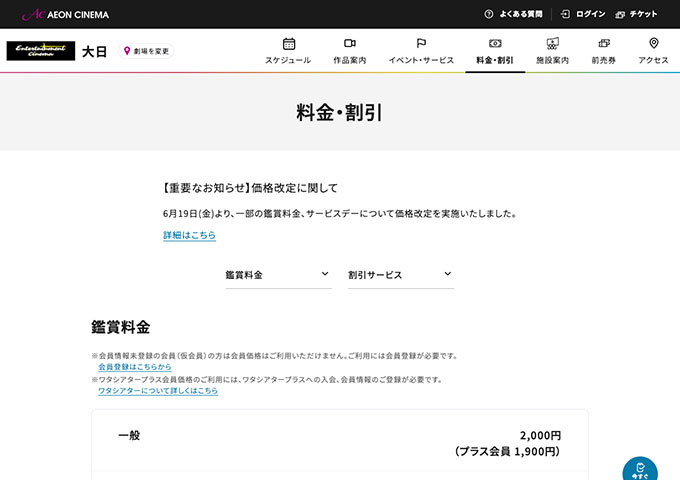The height and width of the screenshot is (480, 680).
Task: Click the chevron beside 割引サービス
Action: (x=448, y=274)
